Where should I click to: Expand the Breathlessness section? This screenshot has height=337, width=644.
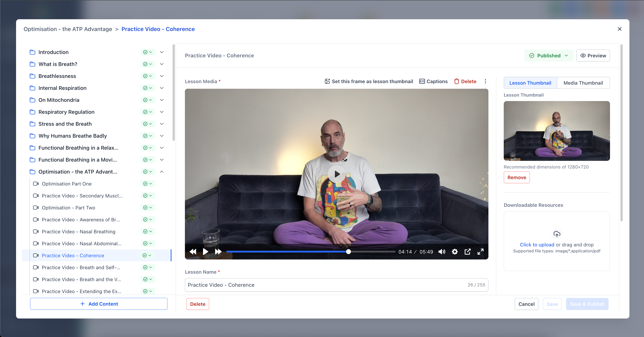pyautogui.click(x=162, y=76)
